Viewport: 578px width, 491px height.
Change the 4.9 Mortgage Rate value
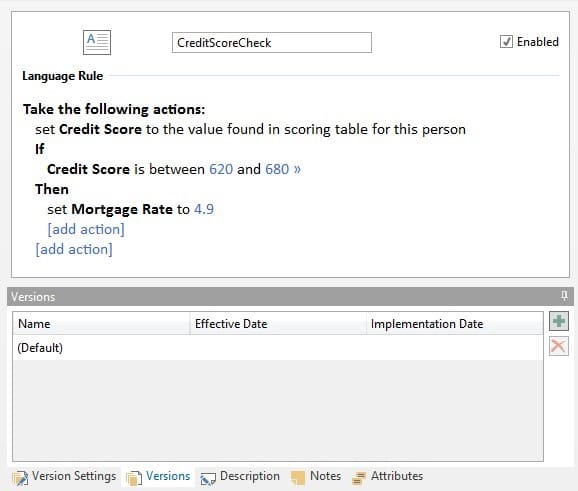tap(204, 209)
